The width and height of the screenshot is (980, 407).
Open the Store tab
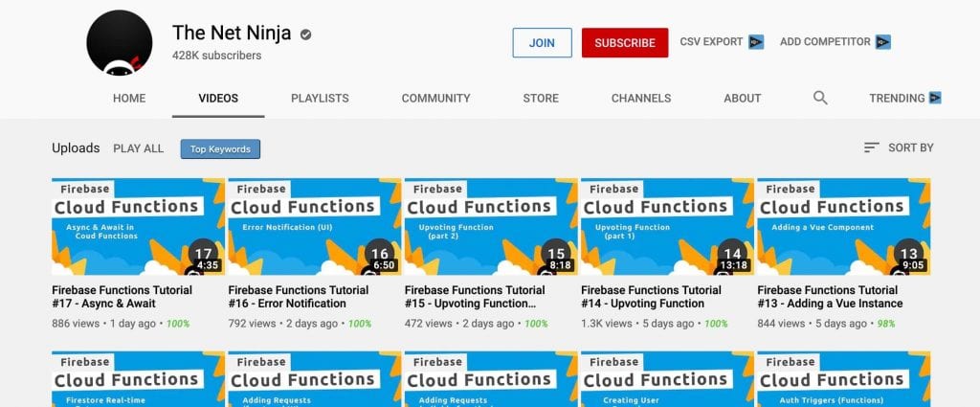[x=541, y=98]
